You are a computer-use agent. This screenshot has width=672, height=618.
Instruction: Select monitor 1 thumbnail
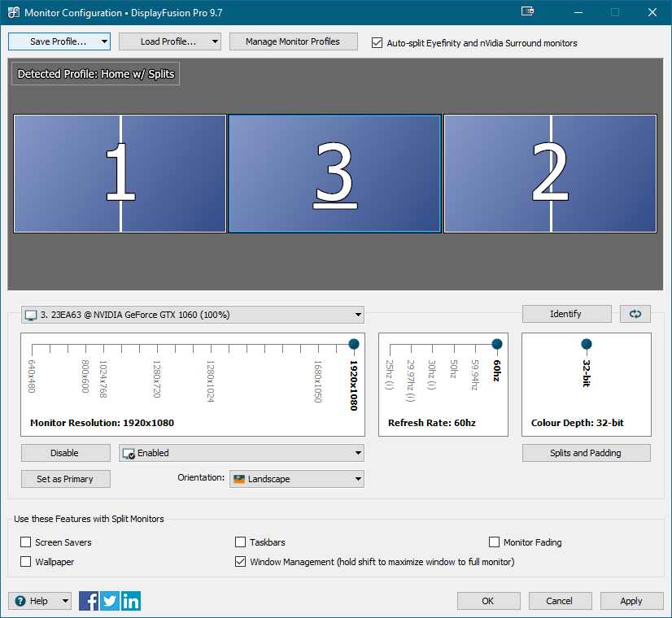pos(120,173)
